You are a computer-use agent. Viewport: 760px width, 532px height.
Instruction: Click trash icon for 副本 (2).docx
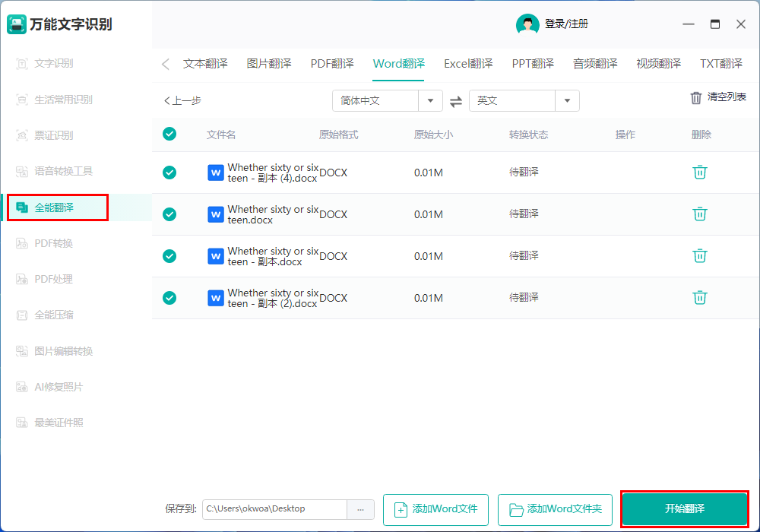699,298
